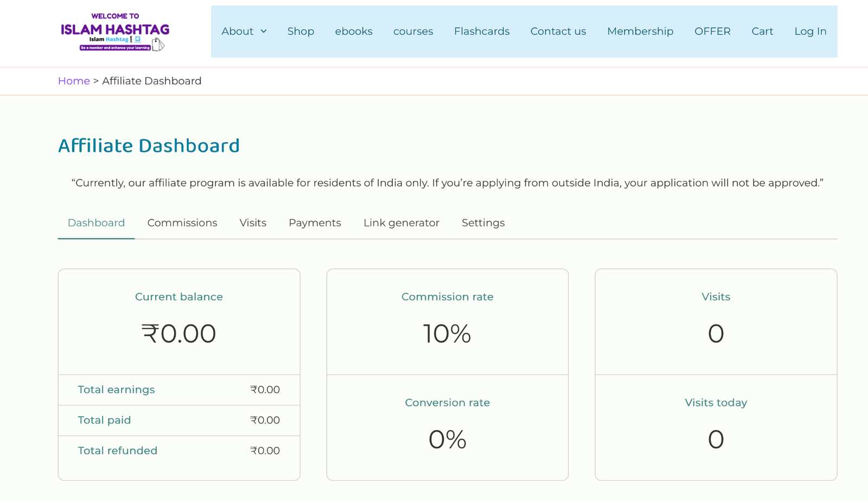Click the Conversion rate label
Image resolution: width=868 pixels, height=502 pixels.
(x=448, y=403)
